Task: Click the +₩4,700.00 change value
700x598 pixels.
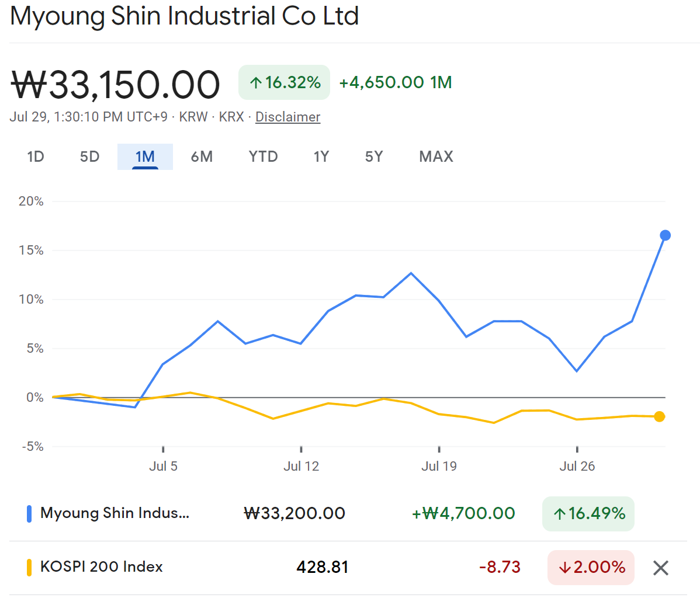Action: point(463,514)
